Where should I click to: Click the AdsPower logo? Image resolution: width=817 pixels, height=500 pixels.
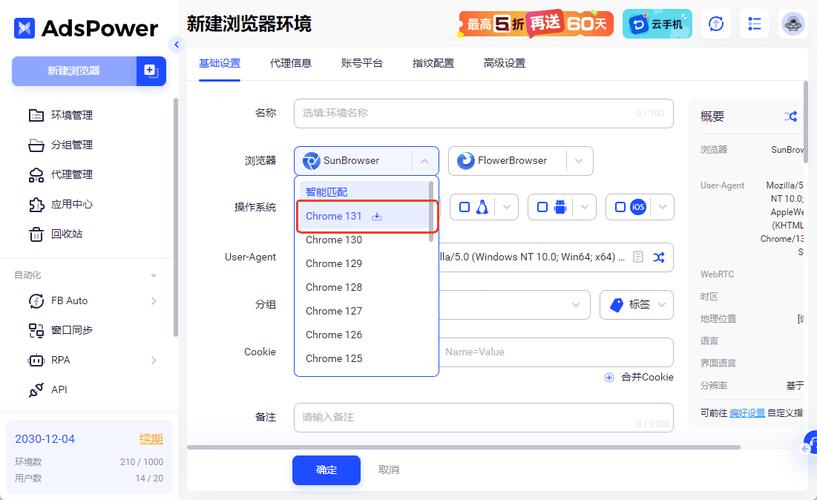(86, 28)
